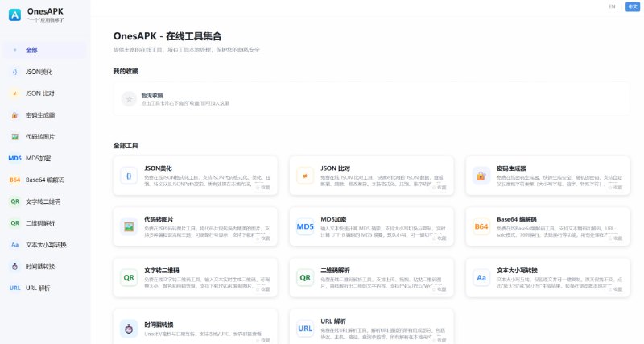Open the MD5加密 card MD5 icon
The height and width of the screenshot is (344, 644).
(305, 227)
